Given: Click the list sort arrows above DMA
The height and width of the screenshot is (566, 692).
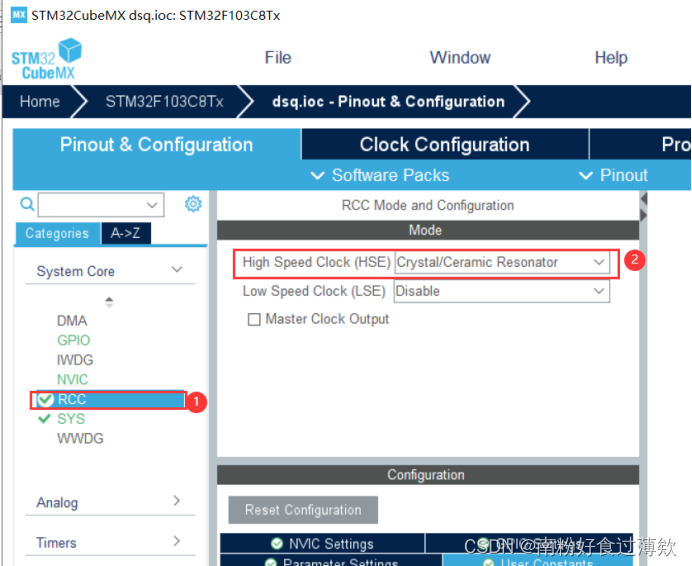Looking at the screenshot, I should [x=109, y=302].
